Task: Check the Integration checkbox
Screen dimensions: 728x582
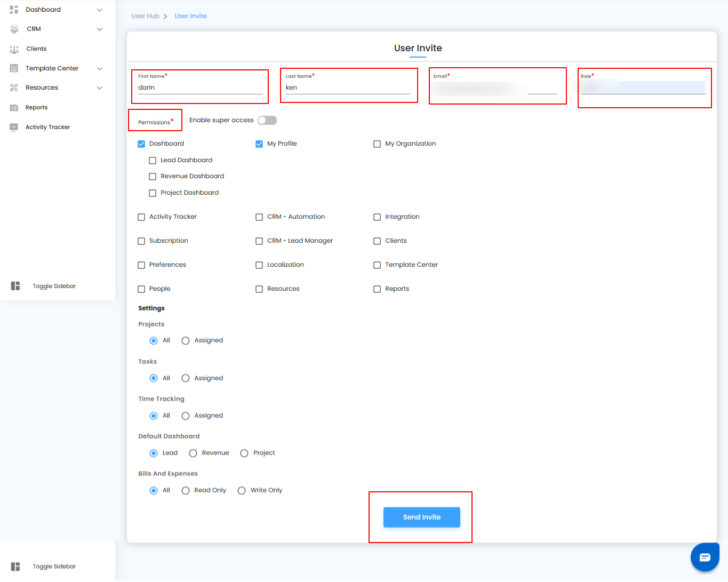Action: tap(377, 217)
